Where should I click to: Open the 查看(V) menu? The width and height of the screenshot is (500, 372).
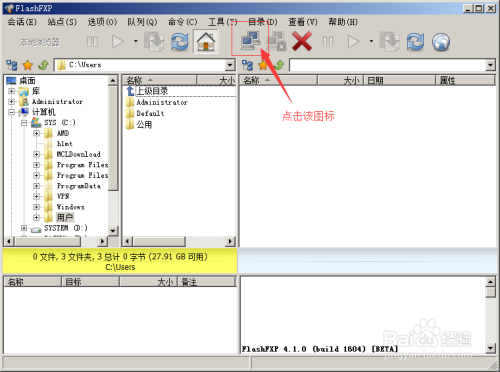click(x=303, y=22)
